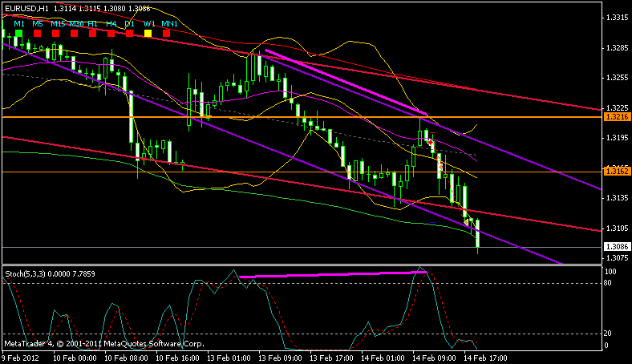Select the orange arrow marker beside the 1.3162 line
The width and height of the screenshot is (632, 364).
[x=441, y=167]
